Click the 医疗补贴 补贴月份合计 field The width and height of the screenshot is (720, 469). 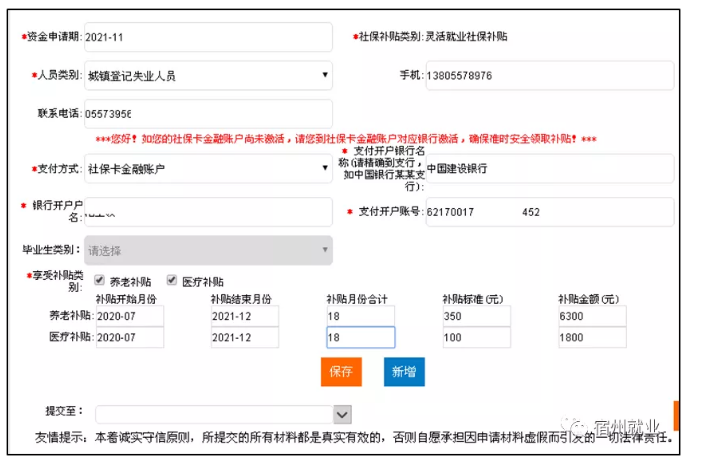tap(360, 338)
